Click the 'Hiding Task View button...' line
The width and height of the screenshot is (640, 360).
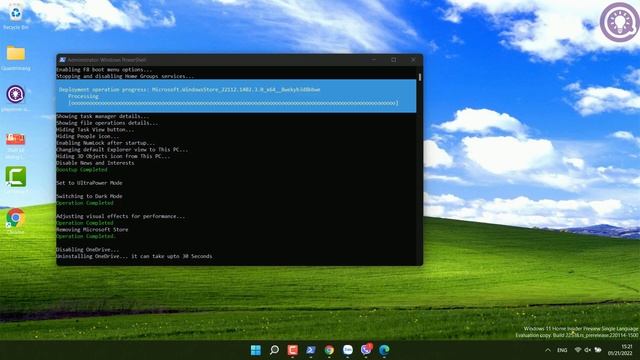95,129
